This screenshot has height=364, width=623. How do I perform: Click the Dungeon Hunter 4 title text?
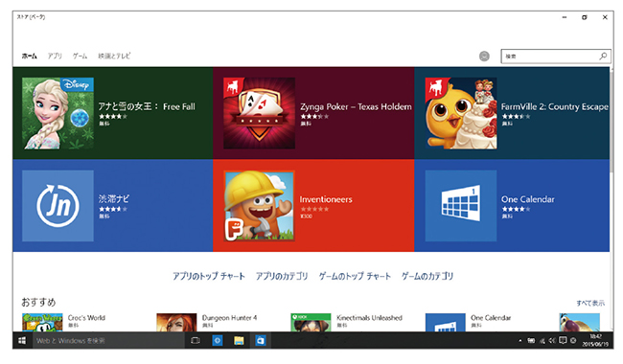coord(229,318)
